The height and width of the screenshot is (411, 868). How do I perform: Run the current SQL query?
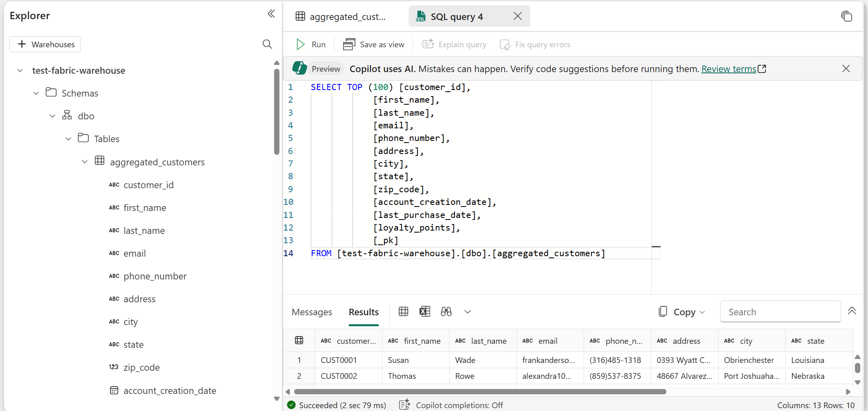tap(311, 44)
